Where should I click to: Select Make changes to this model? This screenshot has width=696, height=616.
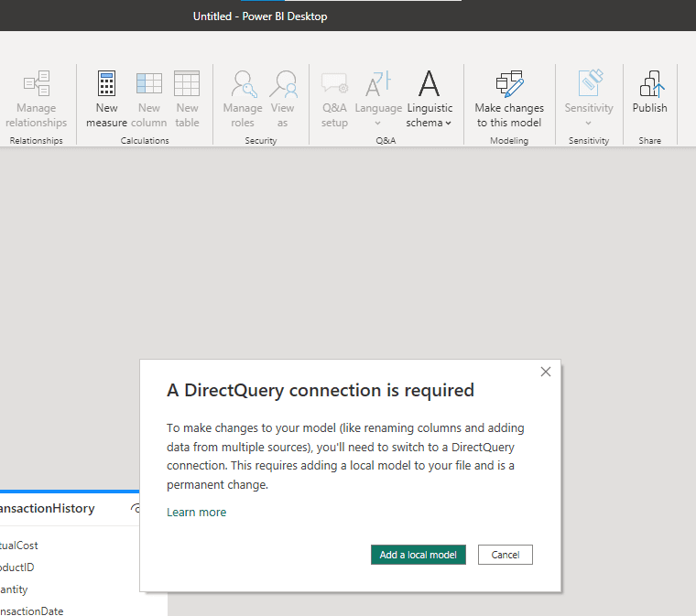(509, 99)
